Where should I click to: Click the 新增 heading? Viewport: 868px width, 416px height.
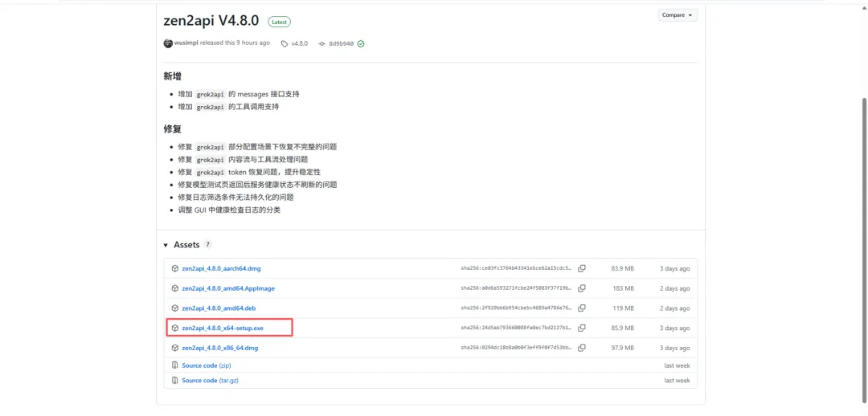172,76
